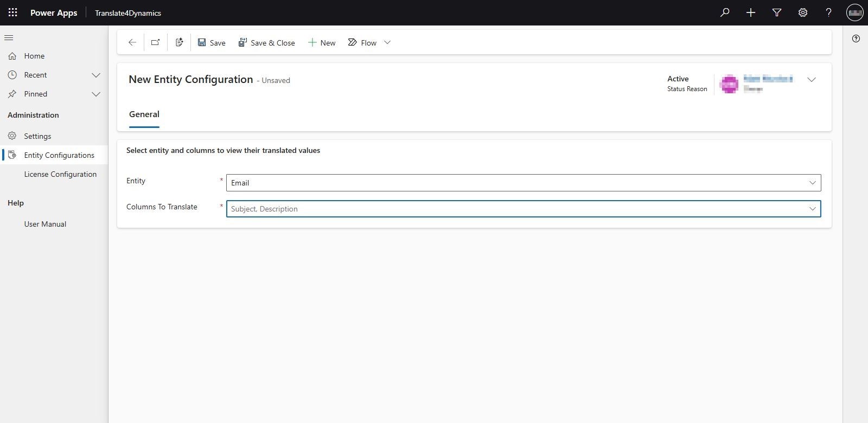Image resolution: width=868 pixels, height=423 pixels.
Task: Expand the Pinned section chevron
Action: pos(96,94)
